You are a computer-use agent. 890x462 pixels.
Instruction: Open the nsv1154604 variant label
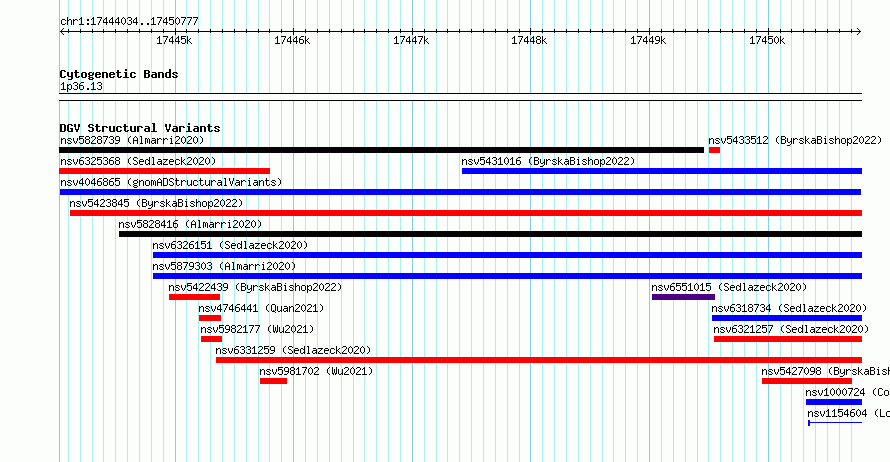[x=848, y=413]
